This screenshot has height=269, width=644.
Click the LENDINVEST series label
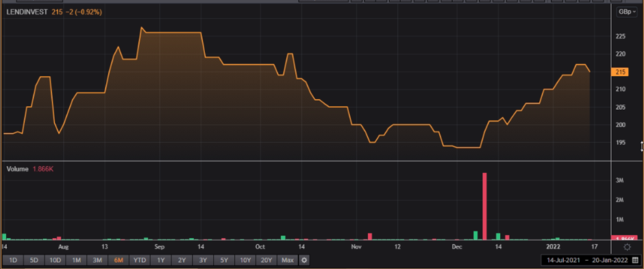coord(27,12)
